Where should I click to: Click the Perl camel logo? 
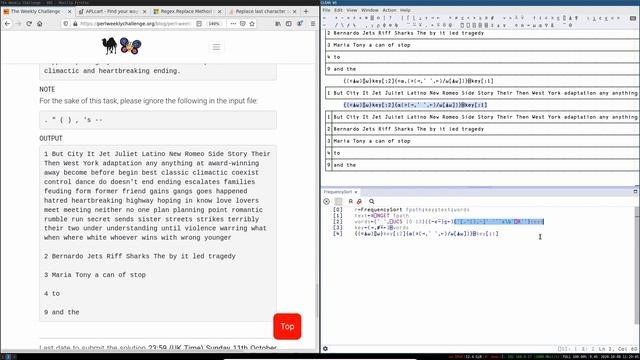109,46
